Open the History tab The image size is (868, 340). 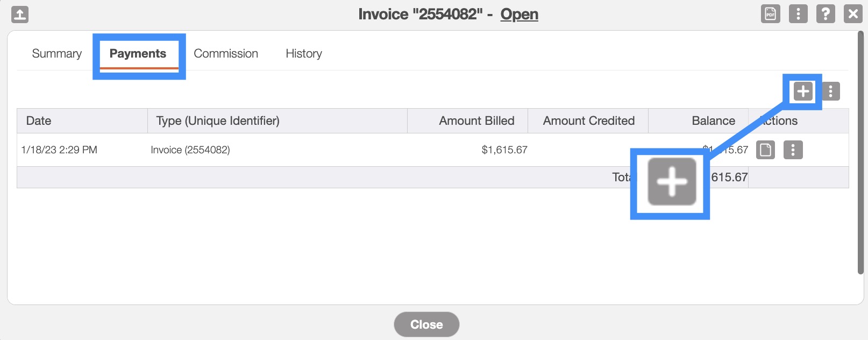click(304, 54)
